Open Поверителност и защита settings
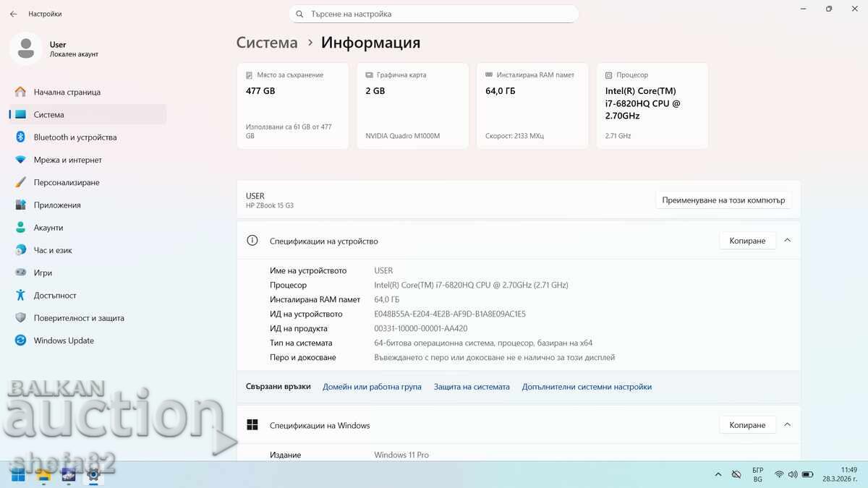 pos(87,318)
